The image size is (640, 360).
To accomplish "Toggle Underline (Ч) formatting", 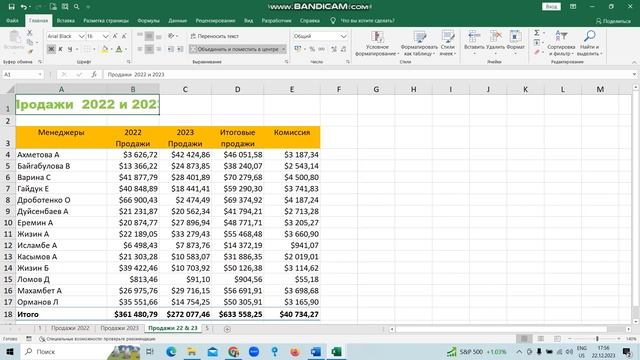I will coord(70,49).
